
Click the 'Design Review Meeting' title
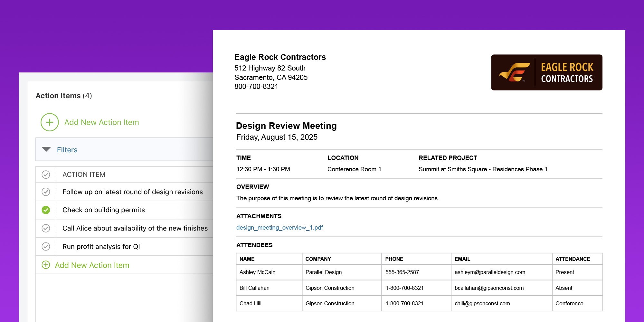pyautogui.click(x=286, y=126)
